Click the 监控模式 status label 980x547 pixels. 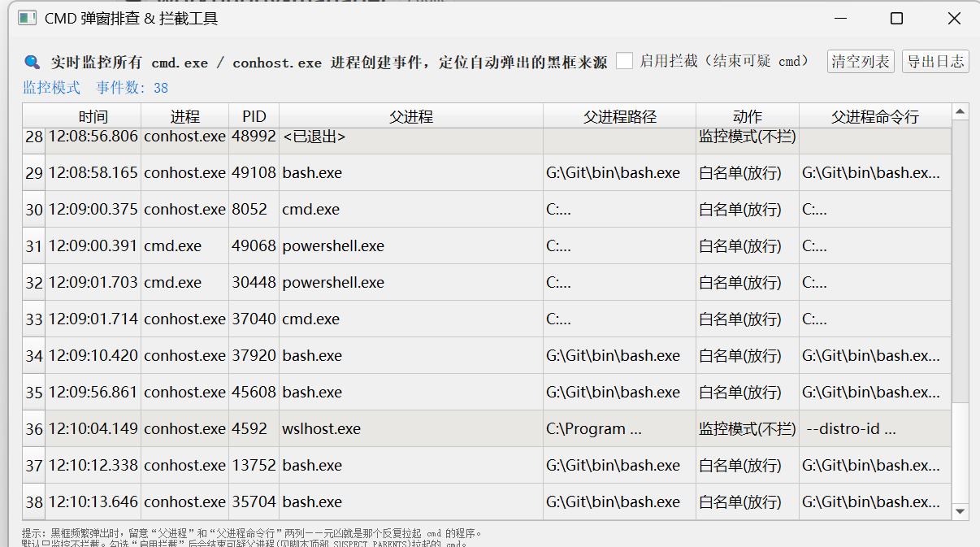pos(51,88)
